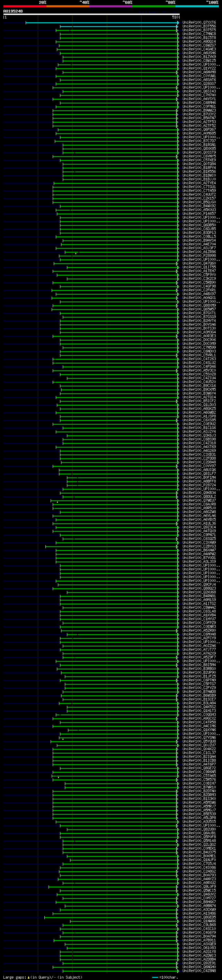Click the =100char. scale legend
Screen dimensions: 222x980
(165, 977)
